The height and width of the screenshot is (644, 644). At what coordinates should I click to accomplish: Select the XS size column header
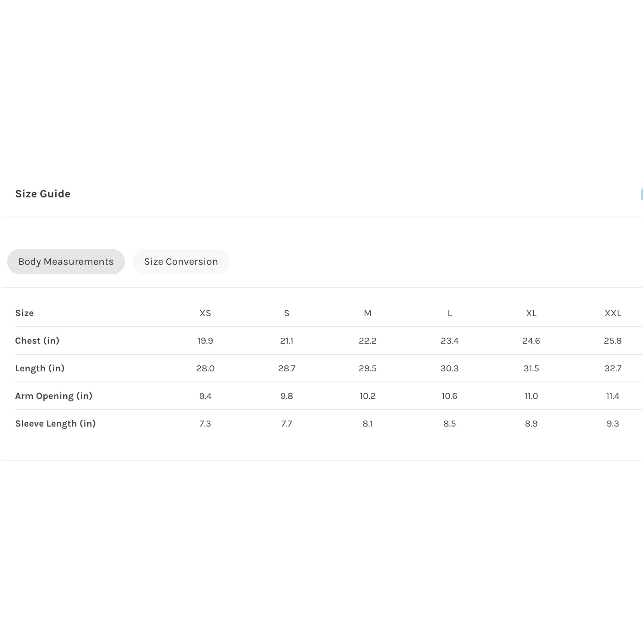pos(205,313)
